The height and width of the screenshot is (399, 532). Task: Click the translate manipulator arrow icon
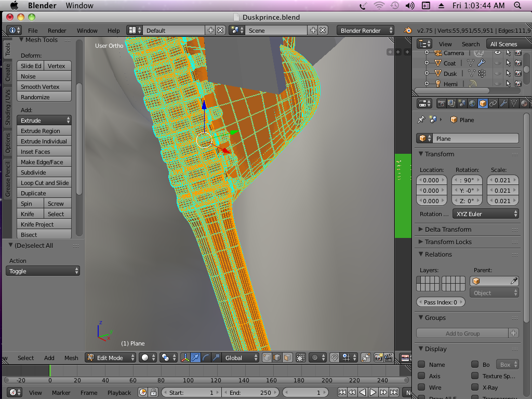(x=196, y=357)
